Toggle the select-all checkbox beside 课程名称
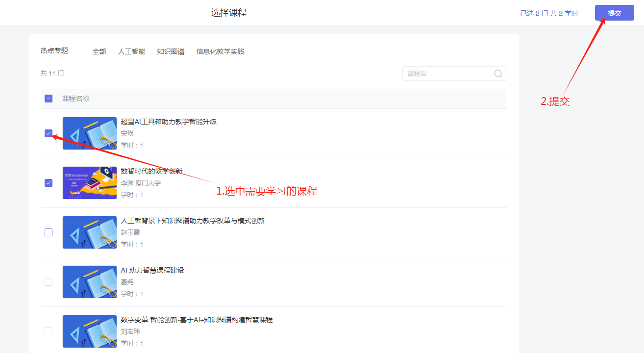Screen dimensions: 644x353 pos(49,99)
